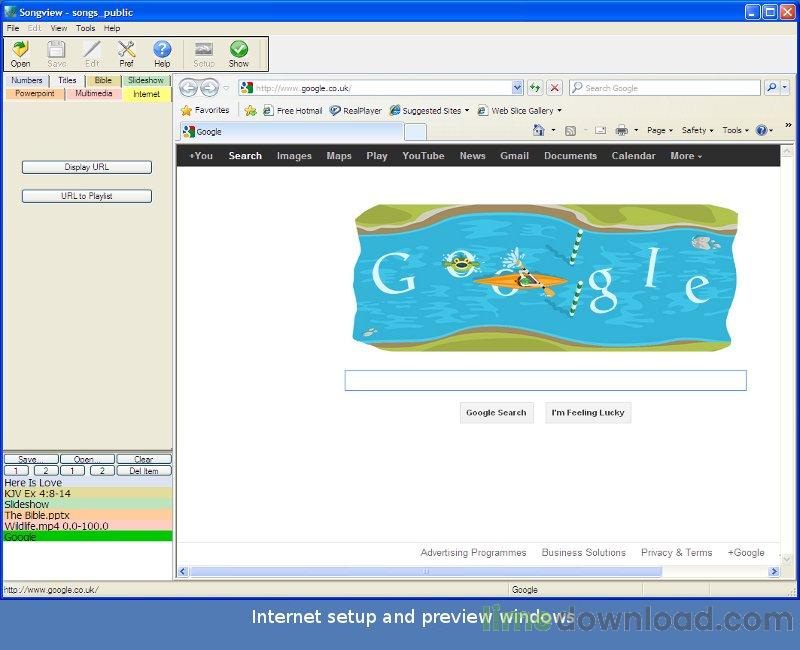Click the browser Help icon
This screenshot has width=800, height=650.
[x=761, y=130]
